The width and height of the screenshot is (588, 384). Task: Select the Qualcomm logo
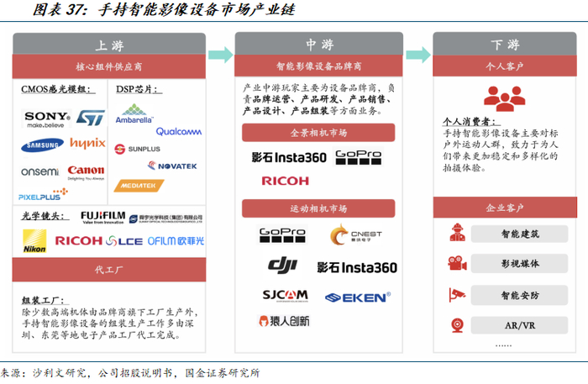point(178,131)
